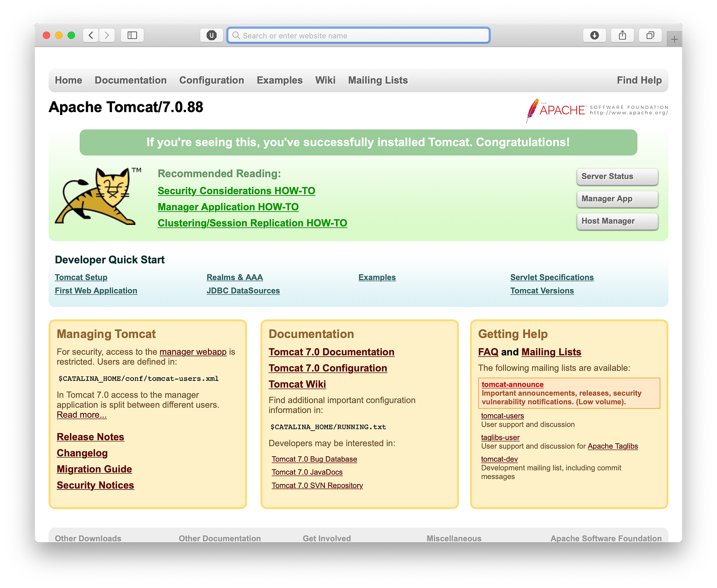Go forward using the Safari forward arrow
Image resolution: width=717 pixels, height=588 pixels.
coord(107,35)
